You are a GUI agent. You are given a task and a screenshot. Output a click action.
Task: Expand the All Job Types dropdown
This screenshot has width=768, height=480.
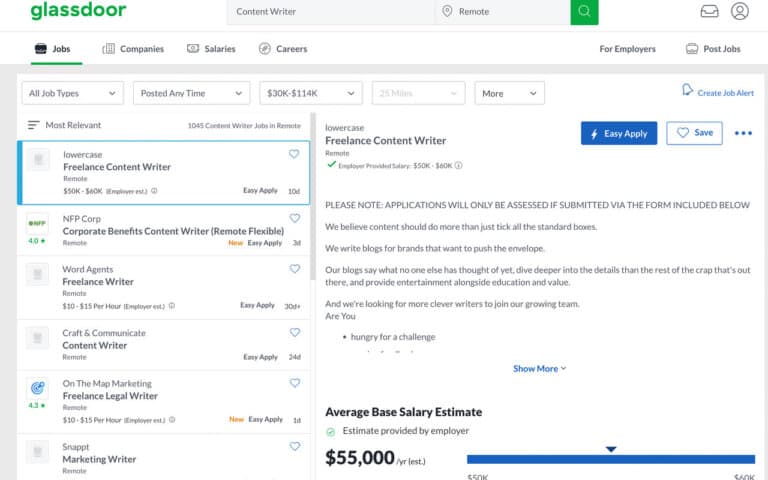[x=72, y=93]
